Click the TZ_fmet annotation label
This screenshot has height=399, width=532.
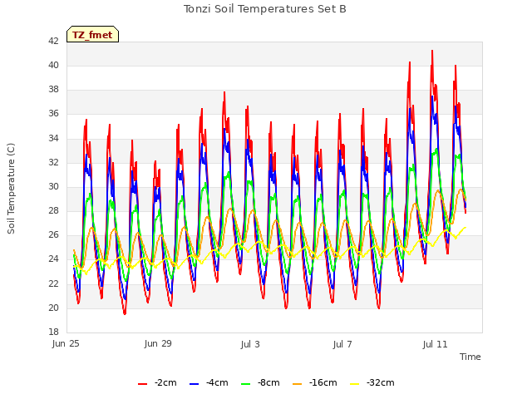coord(92,35)
